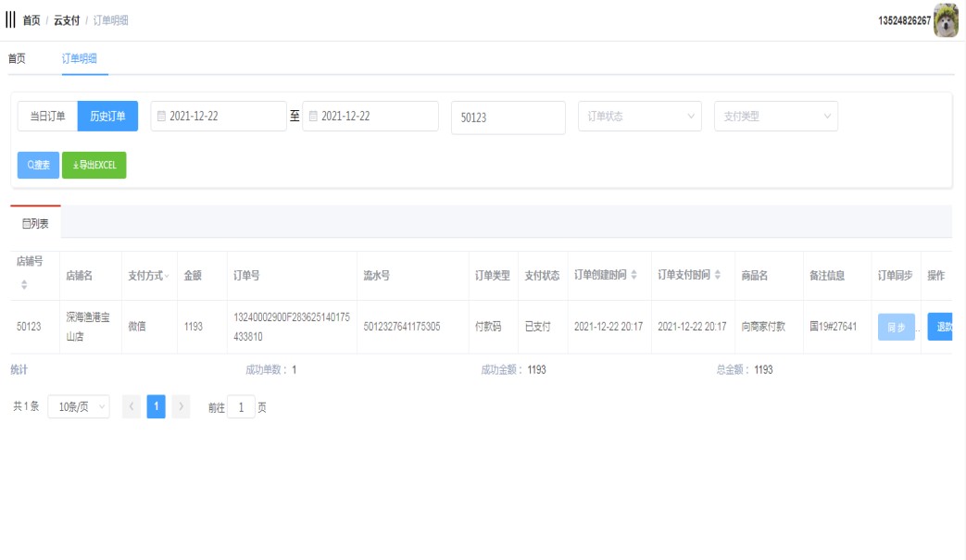Go to previous page arrow
This screenshot has width=966, height=560.
pos(132,406)
